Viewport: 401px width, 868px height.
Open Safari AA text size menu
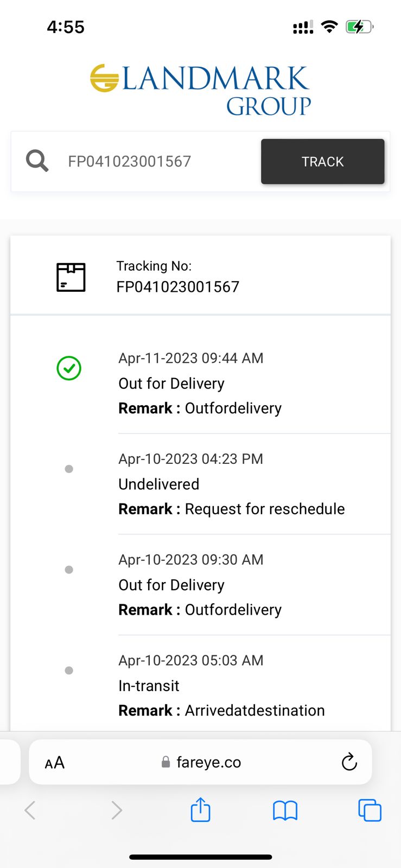(x=55, y=763)
